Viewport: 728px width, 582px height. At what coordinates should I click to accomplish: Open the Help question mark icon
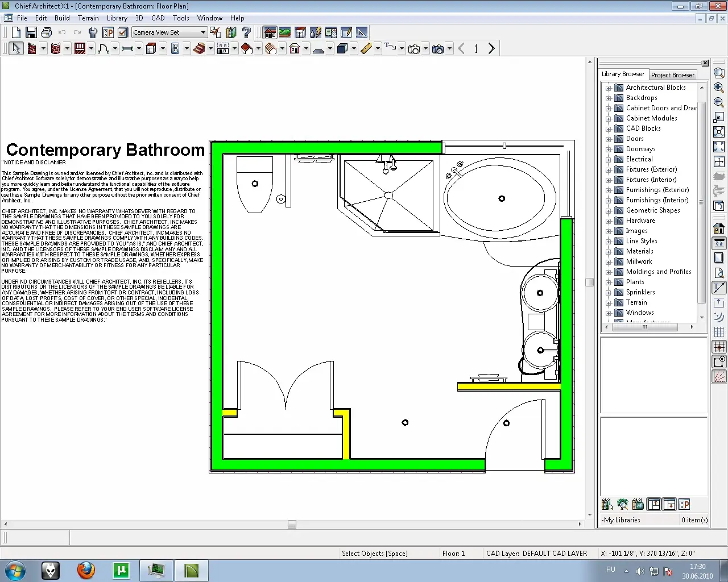pos(246,32)
